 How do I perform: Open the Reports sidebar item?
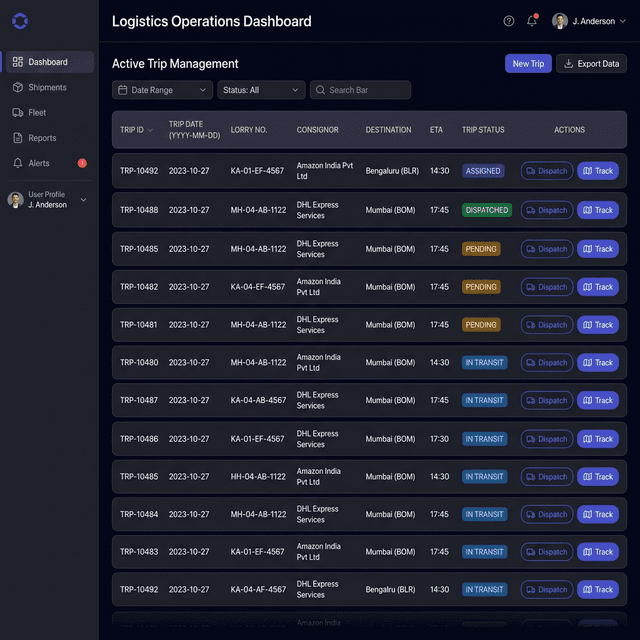point(42,138)
